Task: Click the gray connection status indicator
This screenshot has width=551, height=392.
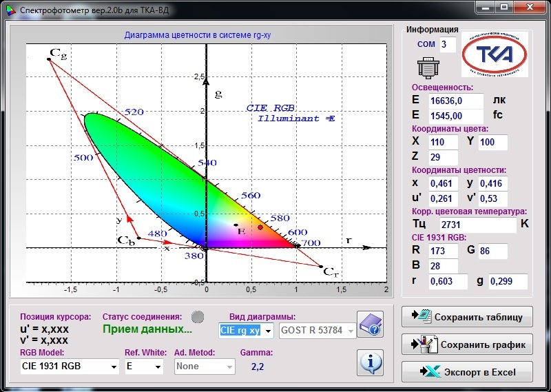Action: pos(198,317)
